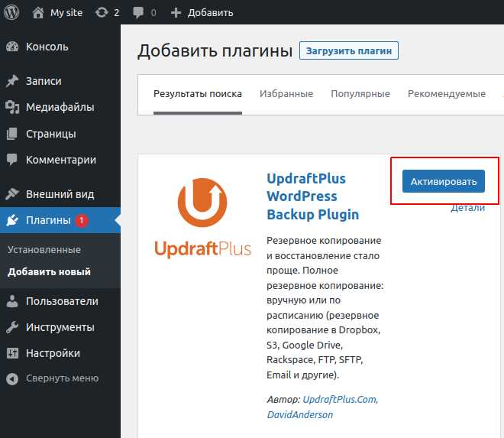Open Медиафайлы menu item
504x438 pixels.
(60, 107)
